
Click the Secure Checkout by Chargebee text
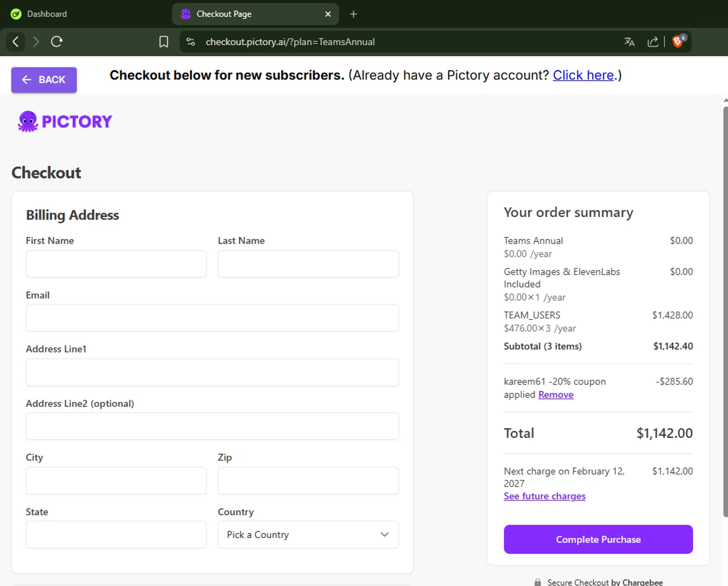coord(605,582)
